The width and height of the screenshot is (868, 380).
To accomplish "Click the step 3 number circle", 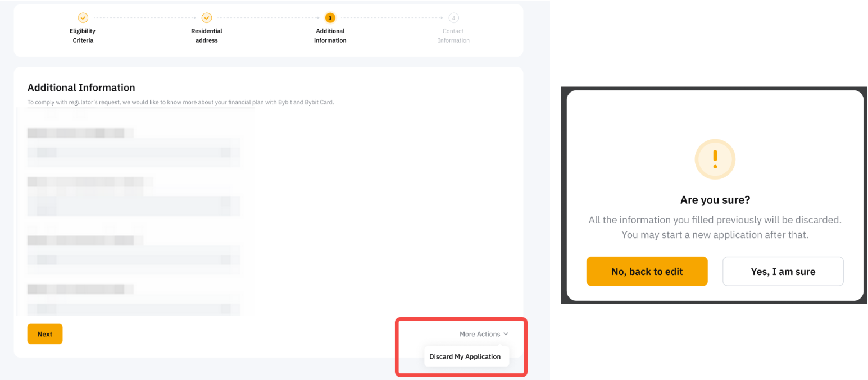I will tap(330, 18).
